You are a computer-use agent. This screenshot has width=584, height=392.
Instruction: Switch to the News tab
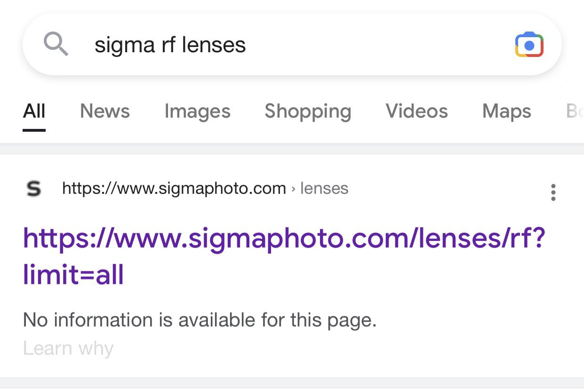(x=104, y=111)
